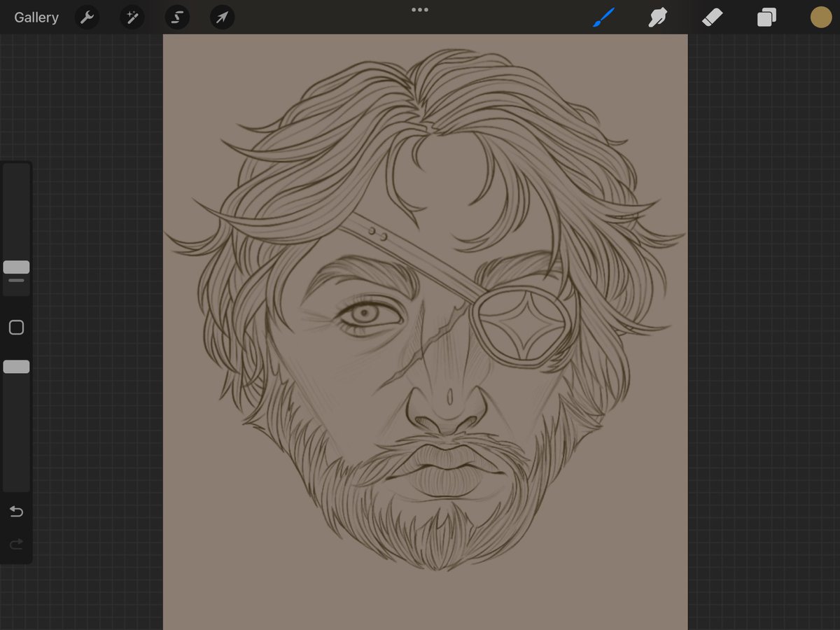Image resolution: width=840 pixels, height=630 pixels.
Task: Open the active color swatch picker
Action: point(821,17)
